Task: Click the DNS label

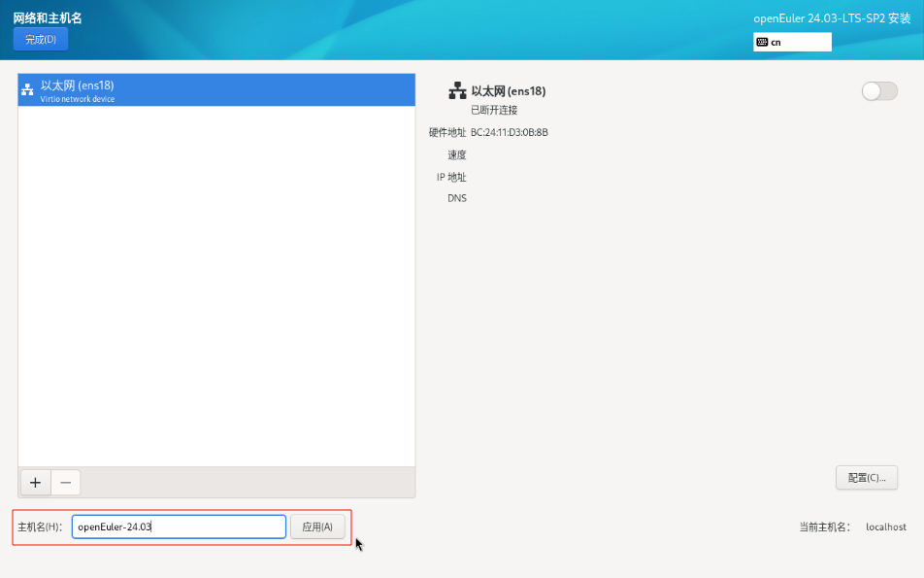Action: pos(457,198)
